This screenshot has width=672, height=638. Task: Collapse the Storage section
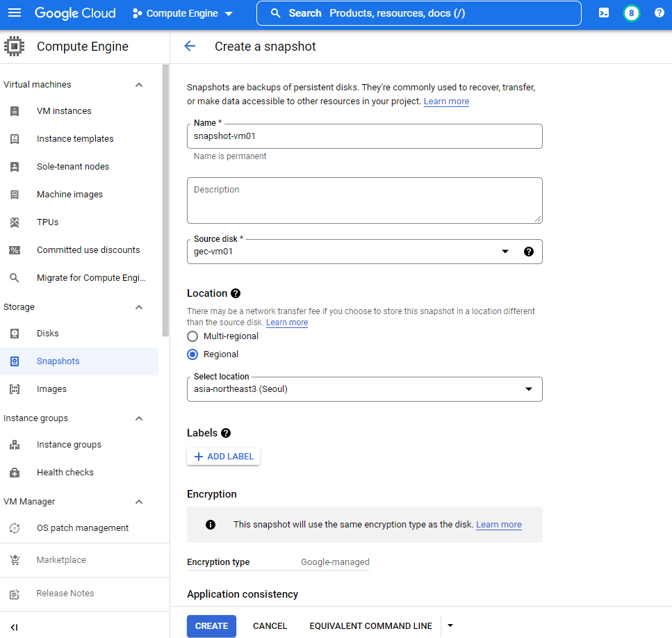[x=139, y=307]
